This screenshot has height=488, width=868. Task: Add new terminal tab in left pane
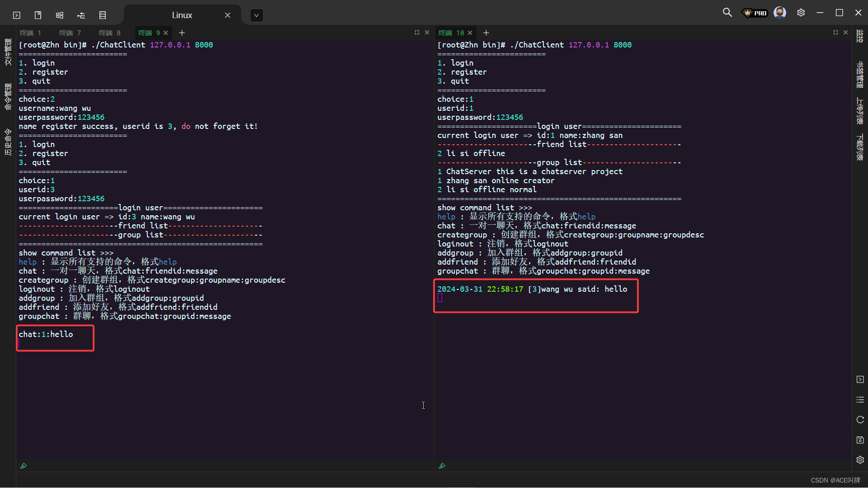(182, 33)
